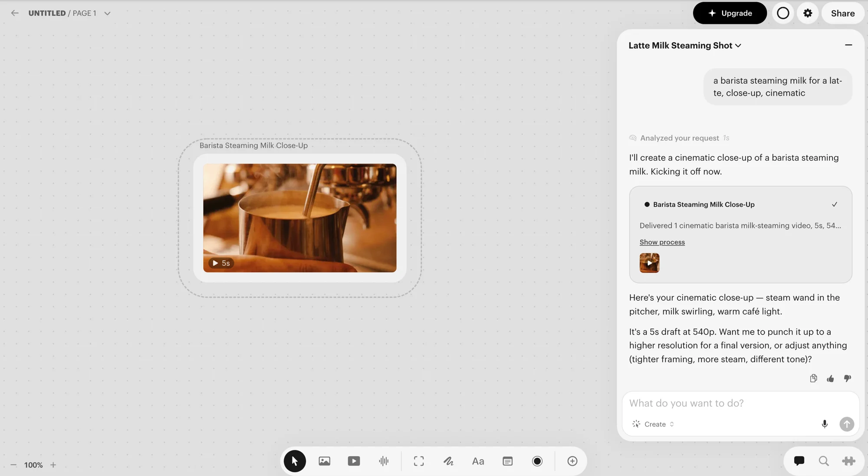Start voice input with microphone
This screenshot has width=868, height=476.
point(825,424)
